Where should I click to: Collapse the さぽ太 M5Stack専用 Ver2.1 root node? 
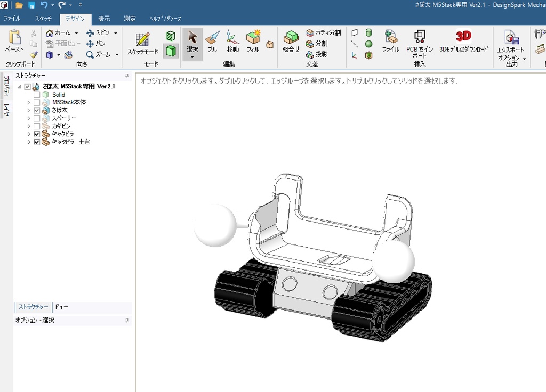pyautogui.click(x=20, y=86)
